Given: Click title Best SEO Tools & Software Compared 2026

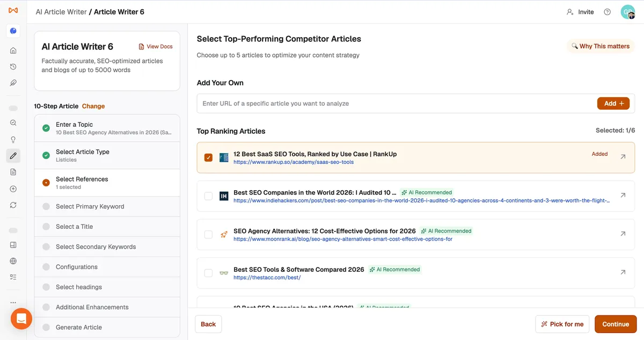Looking at the screenshot, I should click(x=299, y=270).
